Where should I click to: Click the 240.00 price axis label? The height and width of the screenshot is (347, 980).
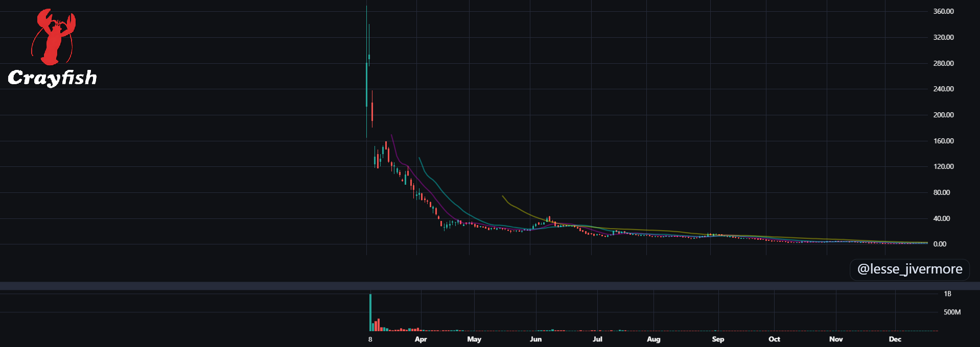point(943,89)
